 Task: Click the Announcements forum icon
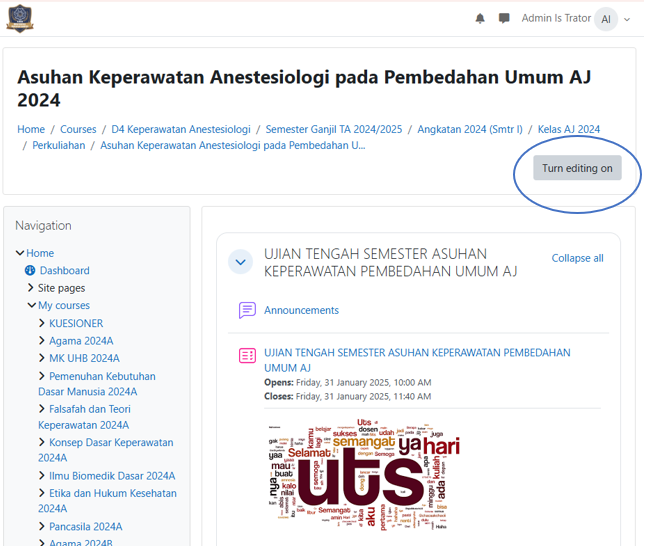tap(247, 310)
